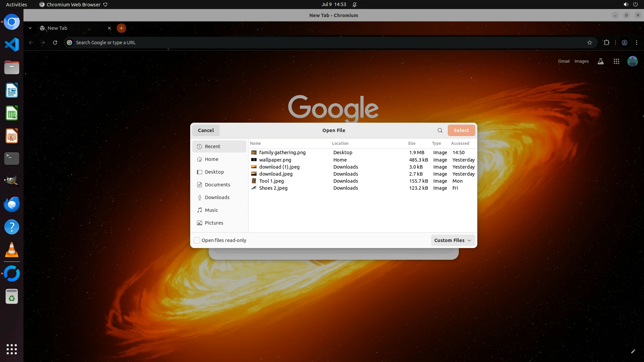Open the Gmail link

pos(563,61)
